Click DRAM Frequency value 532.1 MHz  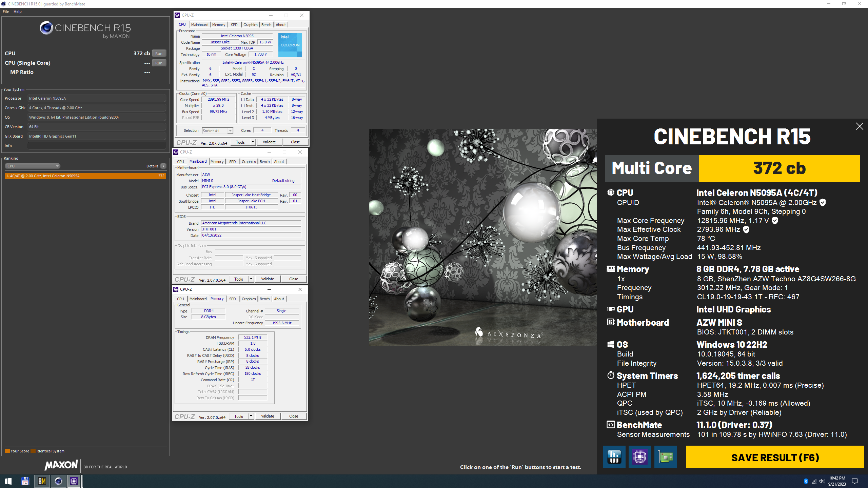[x=253, y=337]
